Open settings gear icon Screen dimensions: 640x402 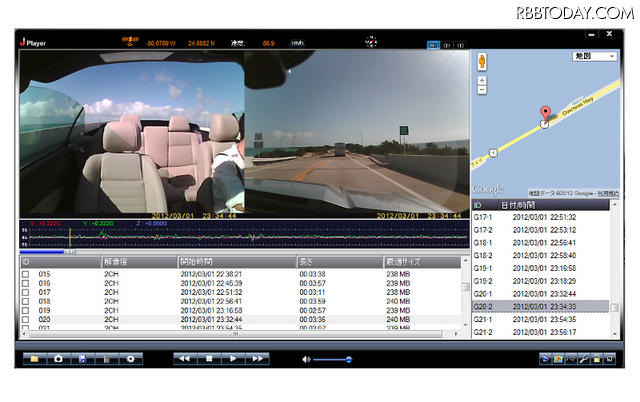coord(129,358)
